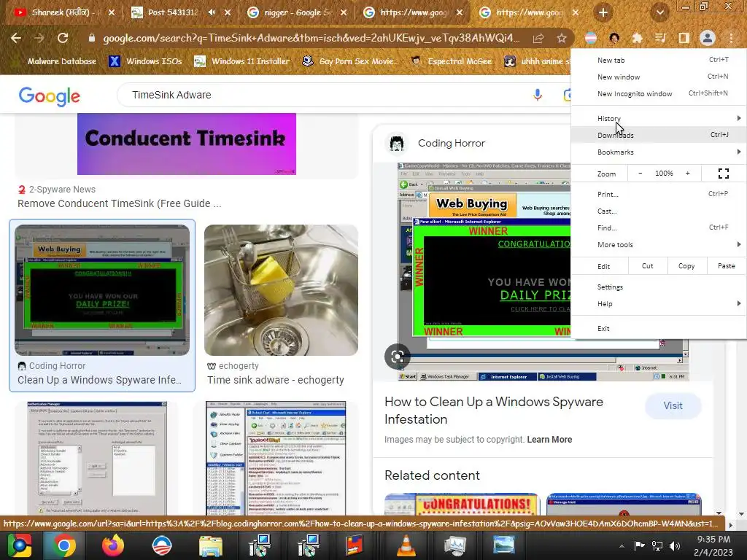Start voice search with microphone icon

pyautogui.click(x=538, y=95)
